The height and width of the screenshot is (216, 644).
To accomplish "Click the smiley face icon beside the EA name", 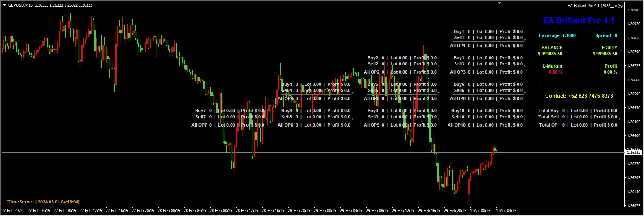I will (x=620, y=6).
